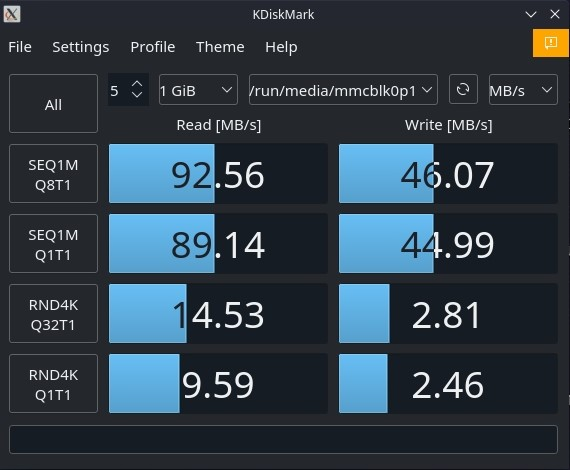This screenshot has height=470, width=570.
Task: Open the File menu
Action: [20, 47]
